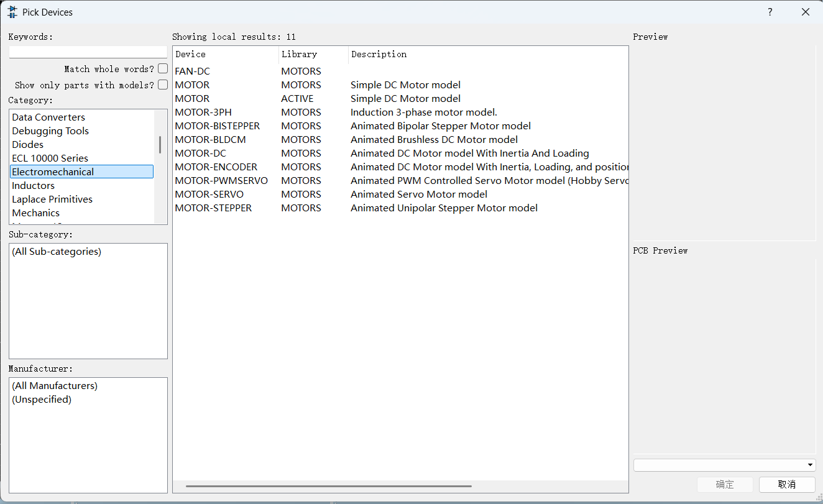Select Electromechanical category
The width and height of the screenshot is (823, 504).
click(x=82, y=172)
